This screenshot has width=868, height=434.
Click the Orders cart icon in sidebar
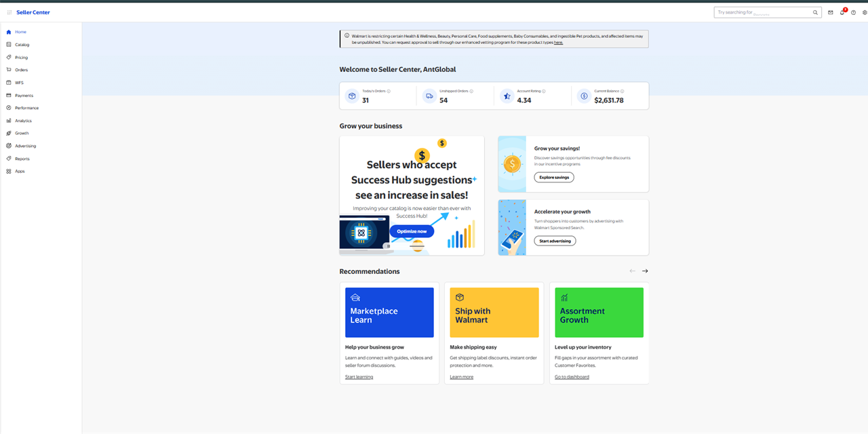[9, 70]
